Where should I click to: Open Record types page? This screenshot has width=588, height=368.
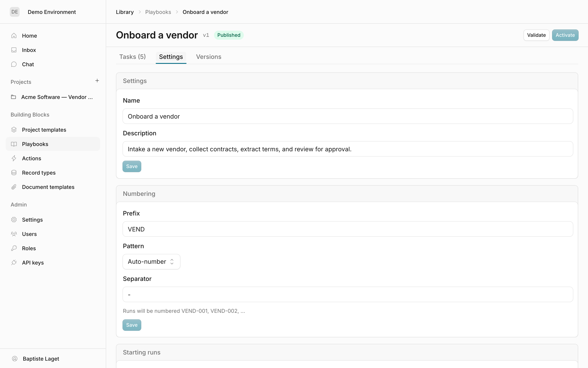click(x=53, y=173)
